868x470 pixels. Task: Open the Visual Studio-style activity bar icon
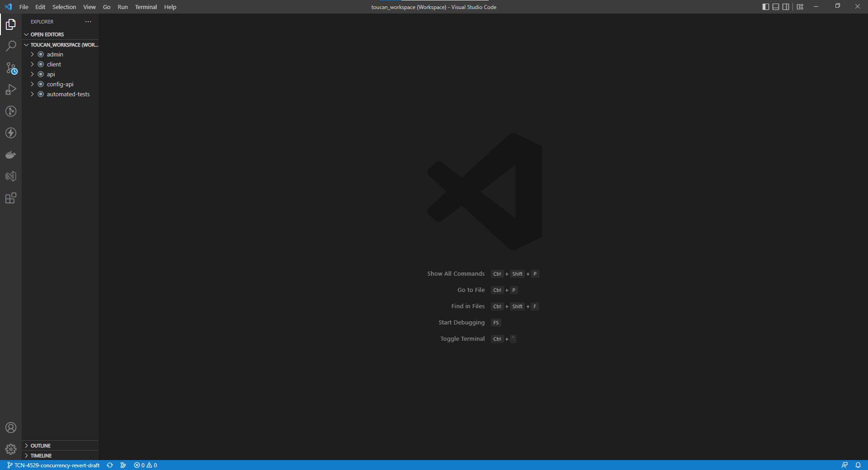pyautogui.click(x=11, y=176)
